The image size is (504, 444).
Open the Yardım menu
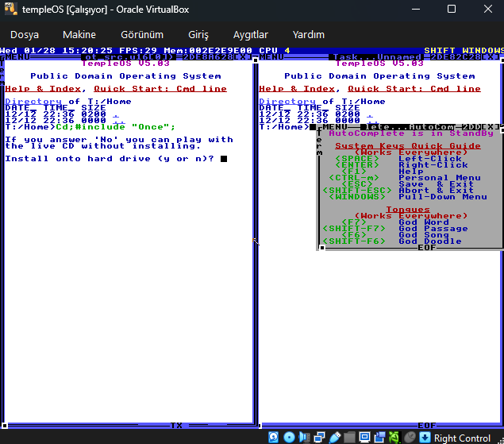(308, 34)
